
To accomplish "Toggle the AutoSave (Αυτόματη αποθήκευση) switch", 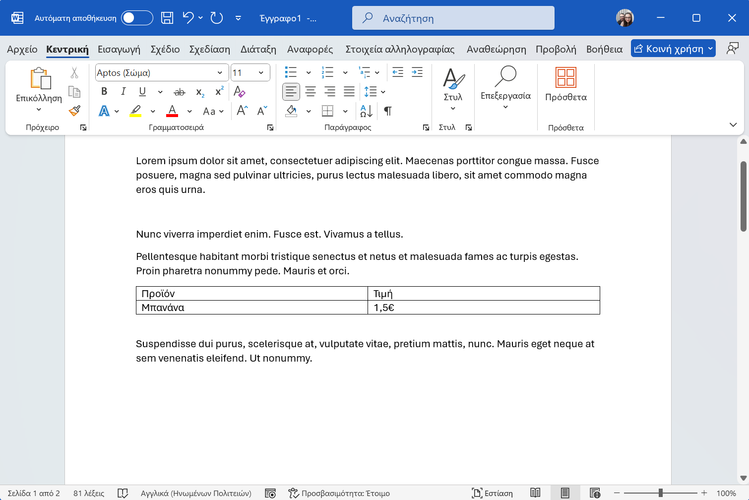I will (x=137, y=18).
